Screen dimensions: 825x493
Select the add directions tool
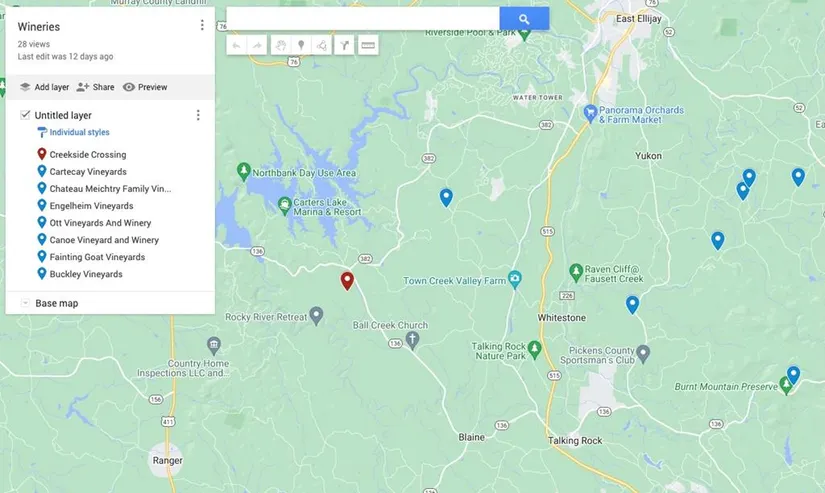[344, 45]
